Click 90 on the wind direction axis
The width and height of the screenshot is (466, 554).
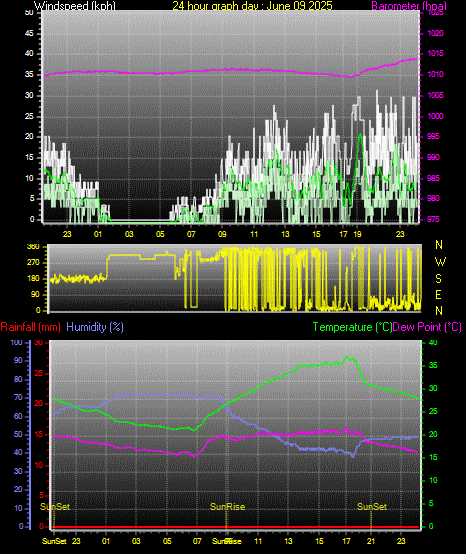pos(35,295)
